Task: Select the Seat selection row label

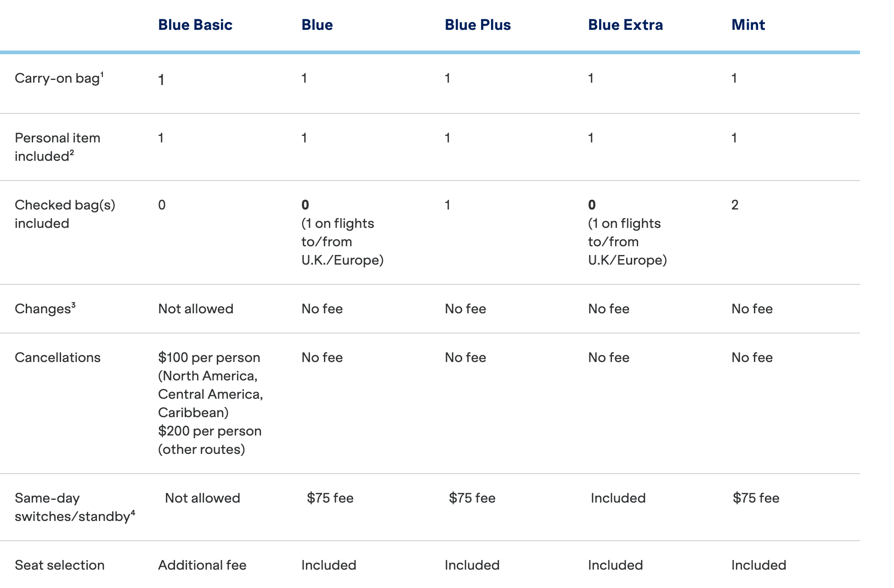Action: pyautogui.click(x=60, y=565)
